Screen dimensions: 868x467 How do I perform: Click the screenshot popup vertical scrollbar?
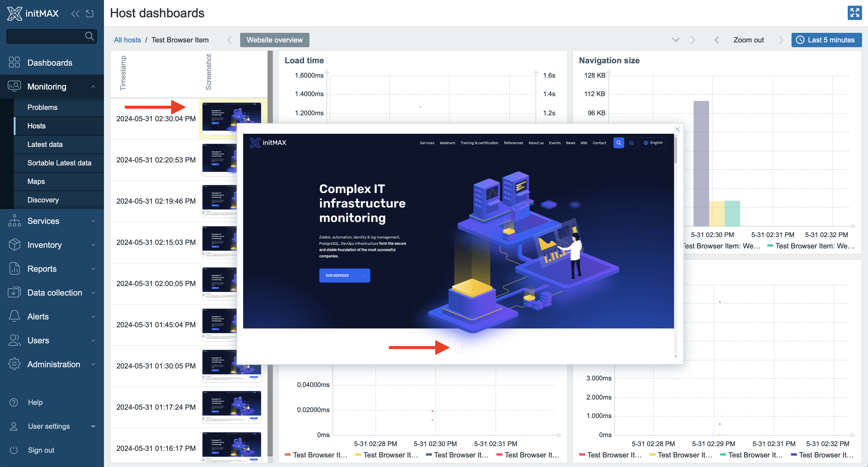(676, 150)
